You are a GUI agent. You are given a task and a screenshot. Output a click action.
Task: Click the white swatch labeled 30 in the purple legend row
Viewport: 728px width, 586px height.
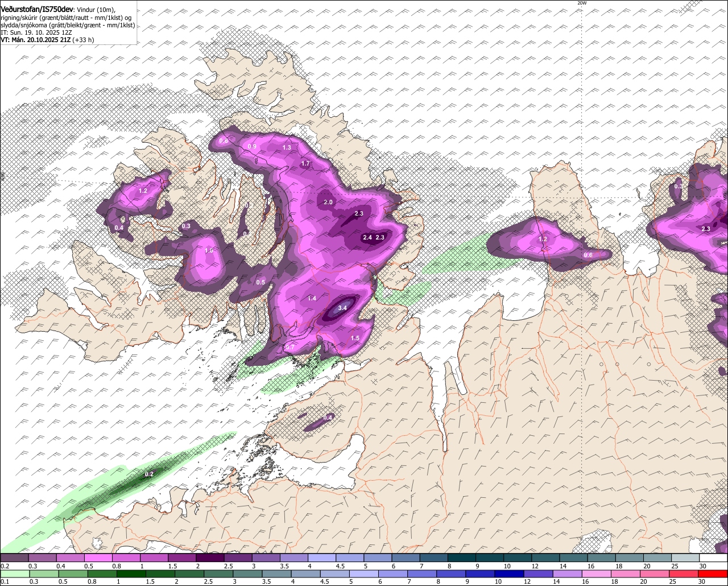[714, 558]
